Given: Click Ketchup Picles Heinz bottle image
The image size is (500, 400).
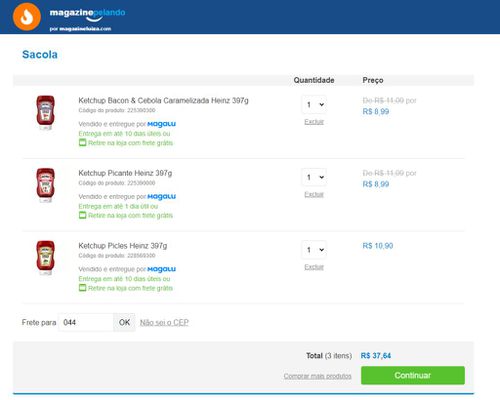Looking at the screenshot, I should (45, 258).
